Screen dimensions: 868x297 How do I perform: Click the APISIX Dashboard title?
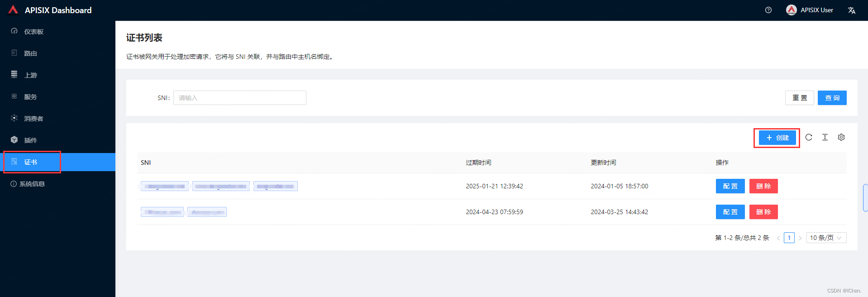58,10
